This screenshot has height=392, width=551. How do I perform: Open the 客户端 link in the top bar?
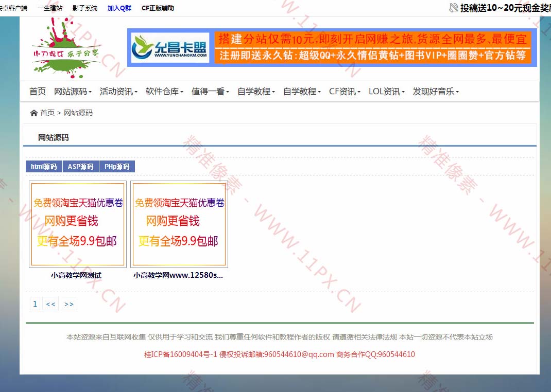pos(13,8)
